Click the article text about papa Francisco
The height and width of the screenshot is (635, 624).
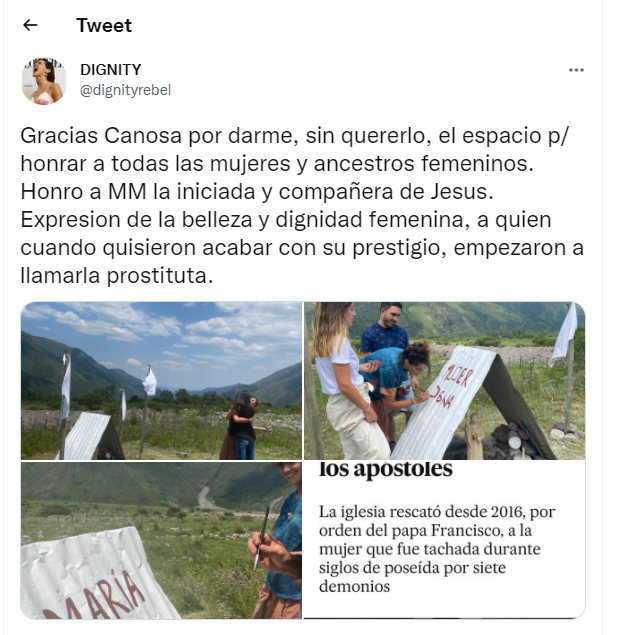click(x=437, y=549)
